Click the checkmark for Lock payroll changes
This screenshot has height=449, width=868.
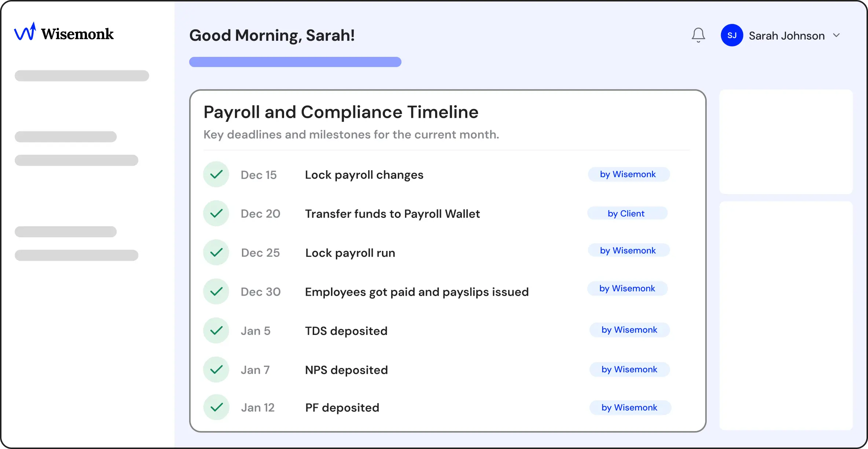tap(216, 174)
